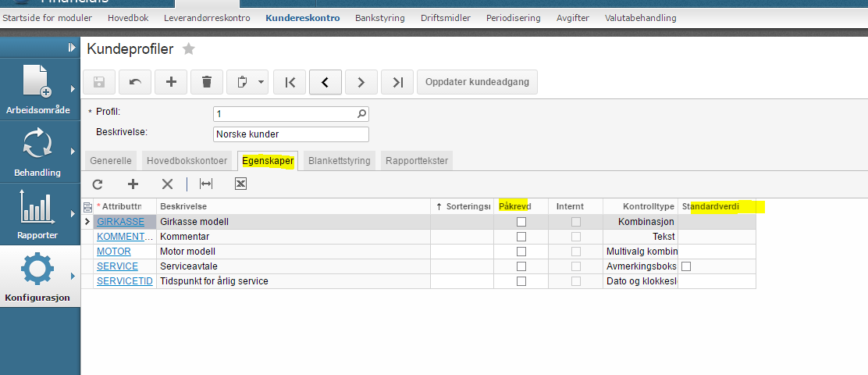
Task: Go to last record button
Action: pyautogui.click(x=397, y=82)
